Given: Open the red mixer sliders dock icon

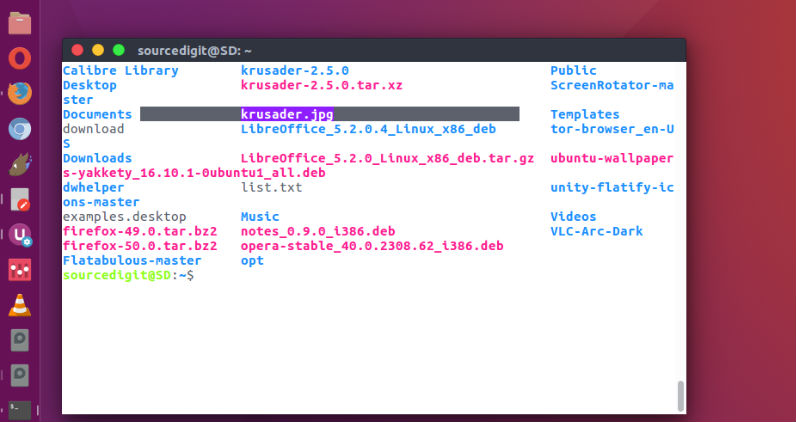Looking at the screenshot, I should tap(20, 270).
